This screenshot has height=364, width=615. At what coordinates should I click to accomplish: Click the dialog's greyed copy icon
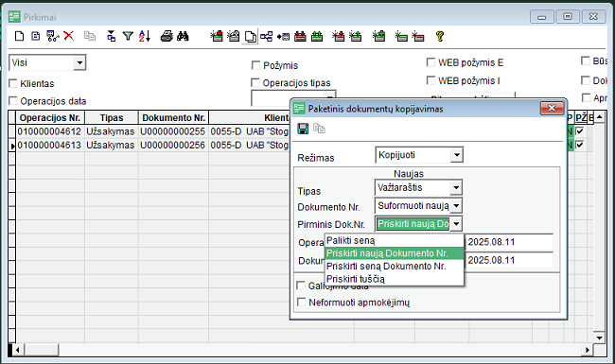pyautogui.click(x=319, y=129)
